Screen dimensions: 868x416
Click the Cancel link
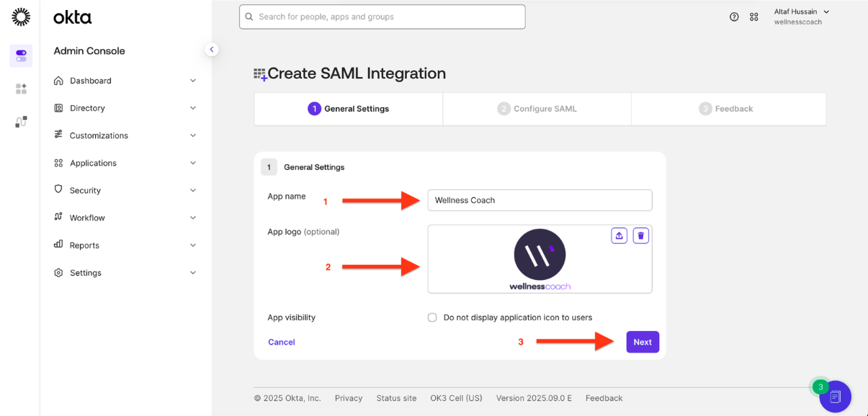pos(282,342)
